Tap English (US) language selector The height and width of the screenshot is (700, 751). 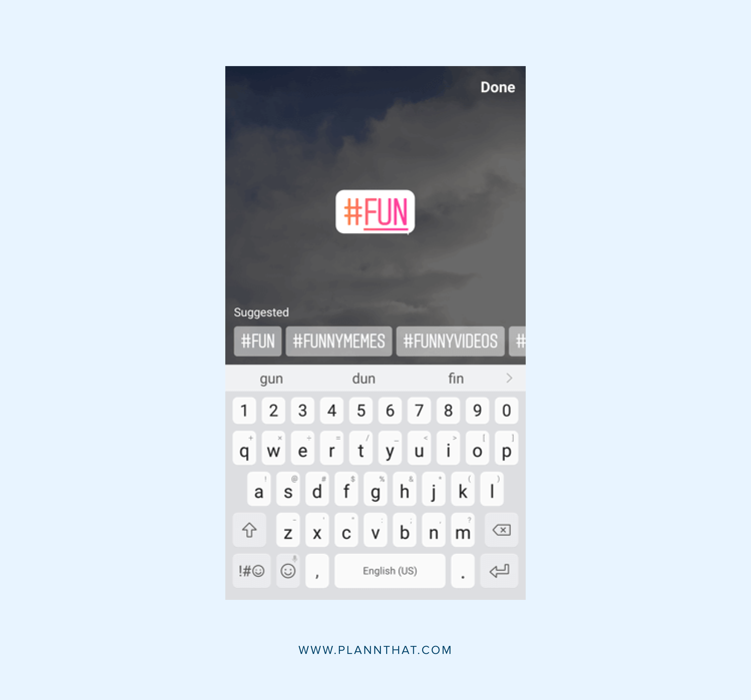pos(389,570)
